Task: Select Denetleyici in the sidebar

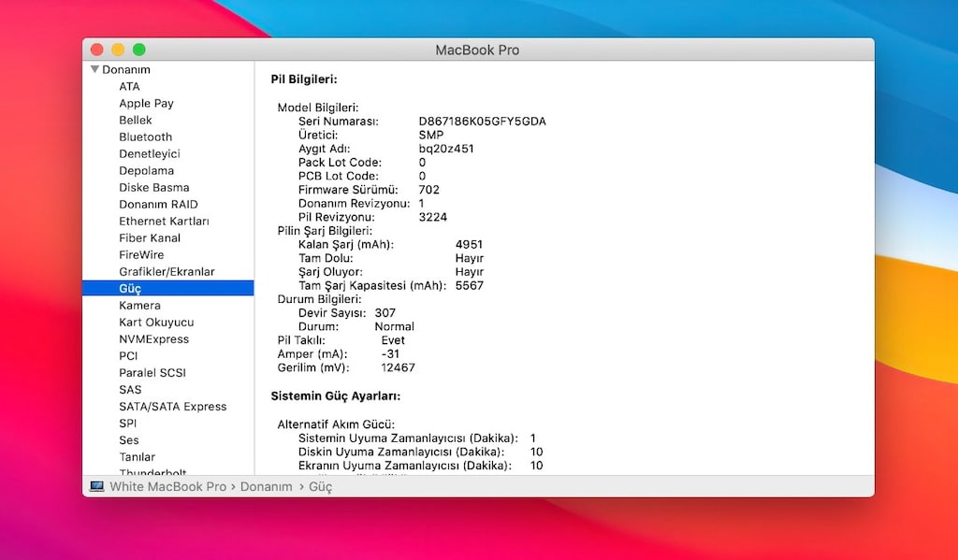Action: (x=149, y=154)
